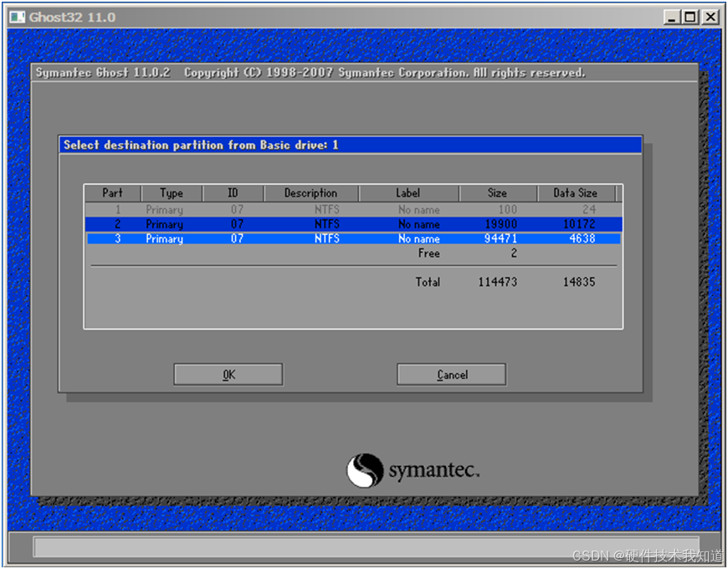Click the ID column header

point(233,193)
